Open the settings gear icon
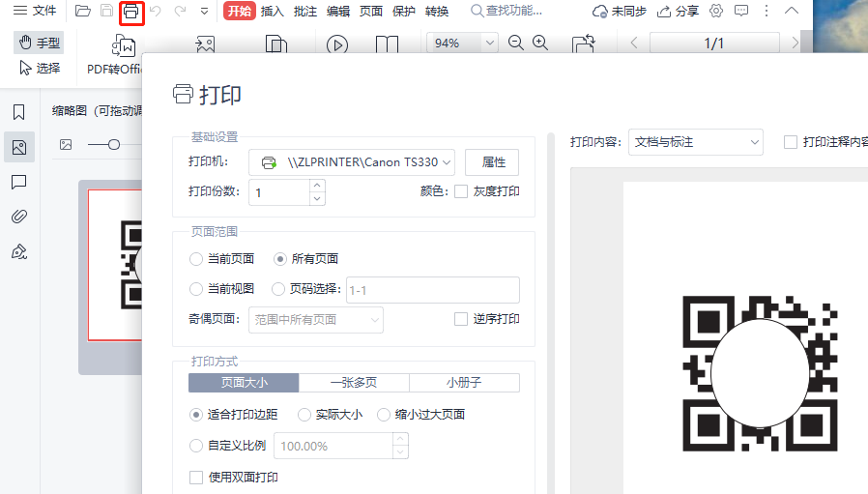Image resolution: width=868 pixels, height=494 pixels. [716, 12]
